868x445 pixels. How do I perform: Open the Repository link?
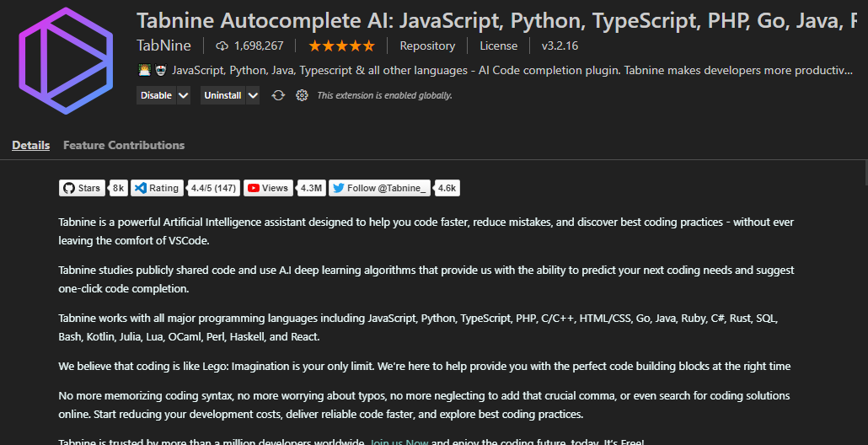click(x=427, y=46)
